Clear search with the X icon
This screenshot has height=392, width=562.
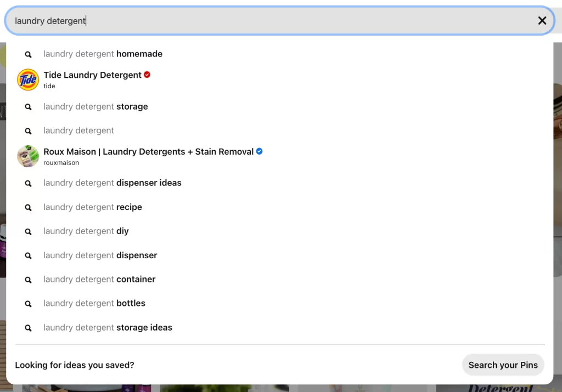tap(542, 21)
